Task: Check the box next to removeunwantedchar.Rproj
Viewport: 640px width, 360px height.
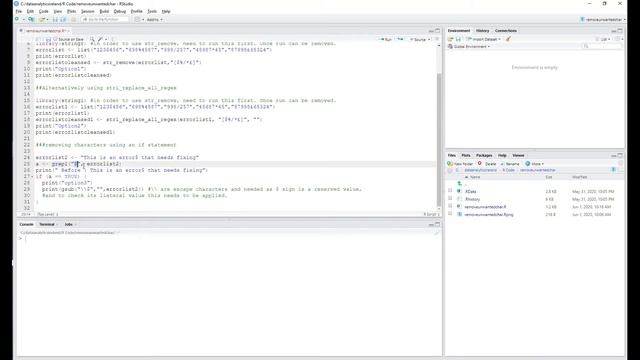Action: click(x=450, y=214)
